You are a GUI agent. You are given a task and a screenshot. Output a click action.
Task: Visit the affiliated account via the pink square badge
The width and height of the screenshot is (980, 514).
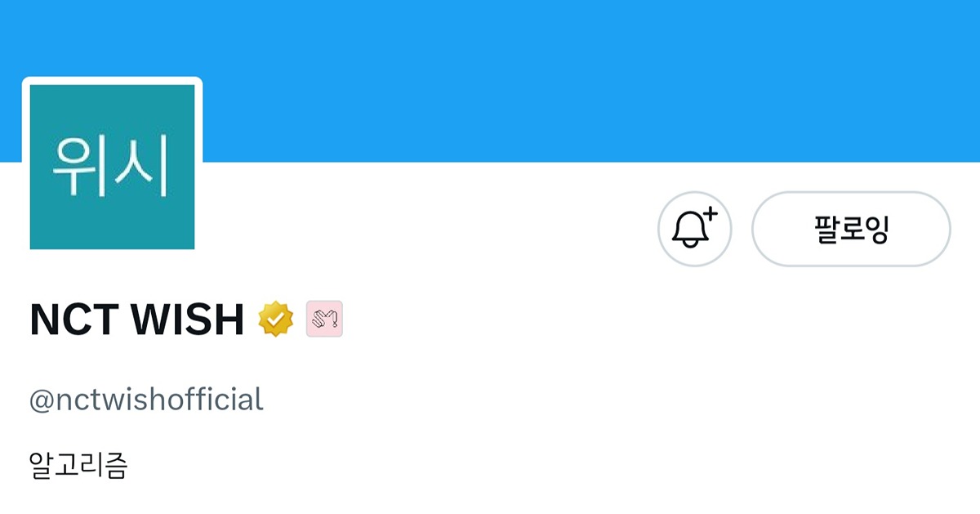(x=324, y=319)
